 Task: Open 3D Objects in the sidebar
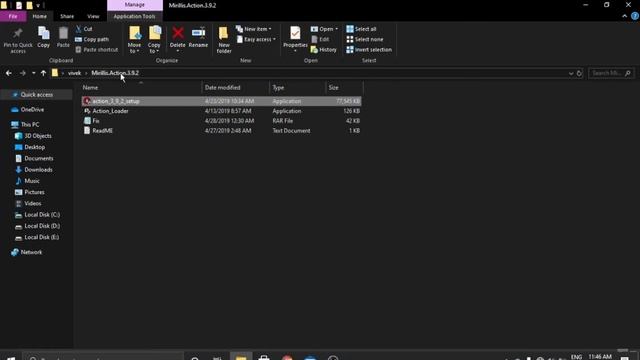click(38, 136)
